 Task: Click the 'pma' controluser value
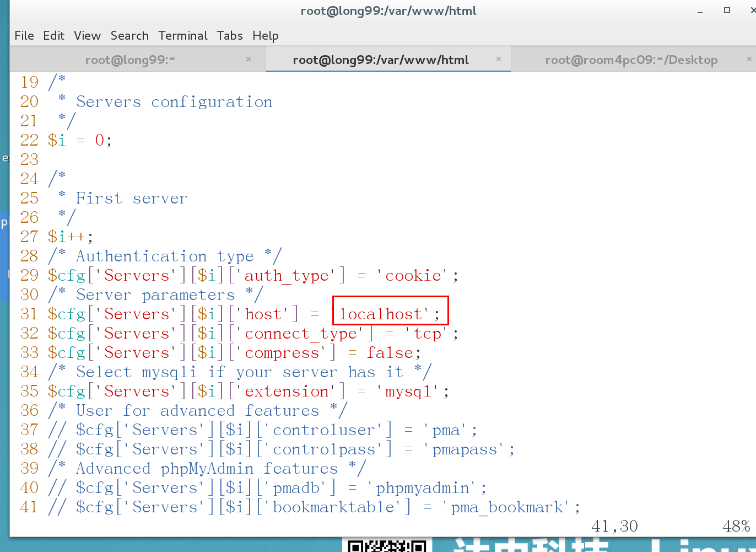click(x=446, y=430)
